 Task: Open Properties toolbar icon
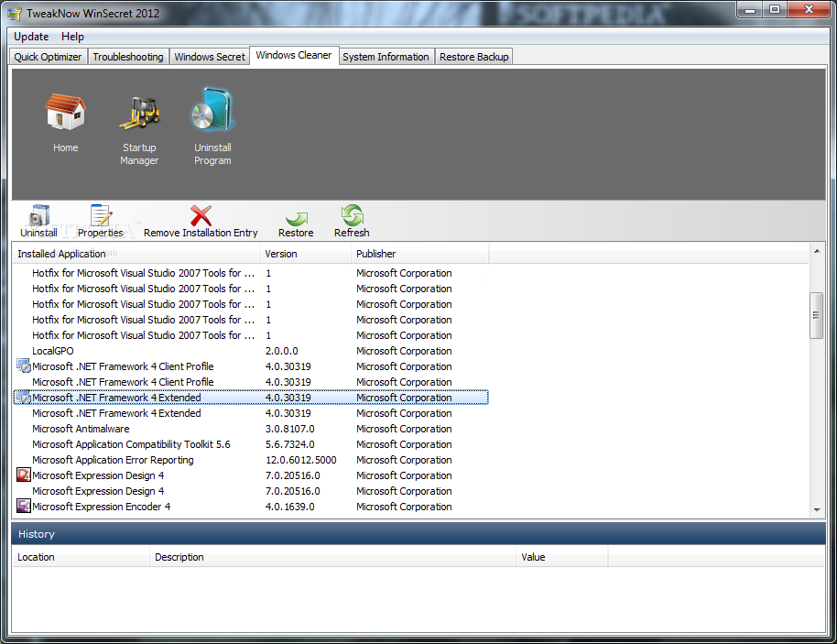click(101, 215)
